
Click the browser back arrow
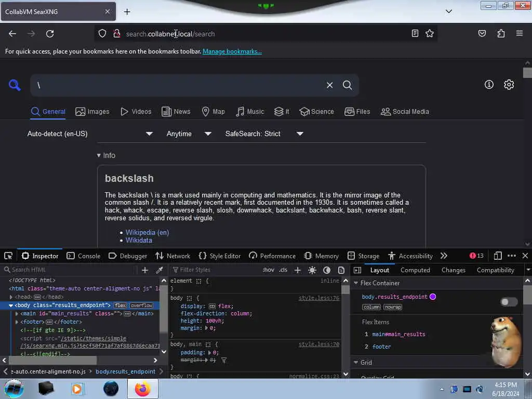tap(12, 34)
